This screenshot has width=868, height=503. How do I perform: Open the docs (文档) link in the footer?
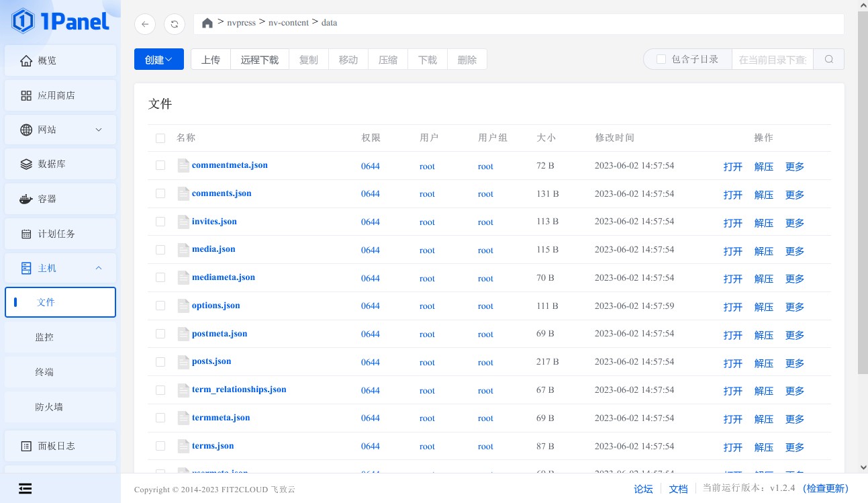(x=679, y=489)
